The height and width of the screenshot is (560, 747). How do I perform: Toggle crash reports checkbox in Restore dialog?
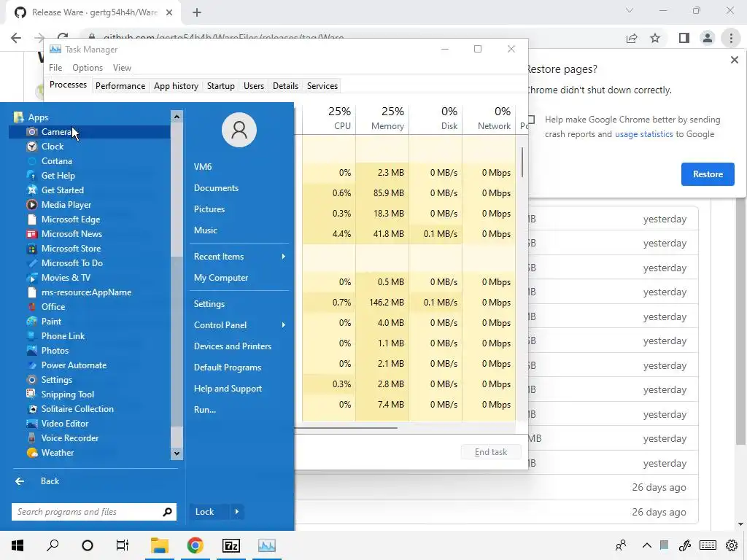coord(531,120)
